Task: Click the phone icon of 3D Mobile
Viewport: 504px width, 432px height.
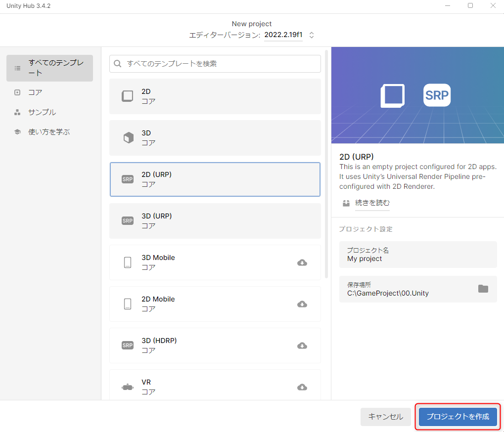Action: pyautogui.click(x=128, y=262)
